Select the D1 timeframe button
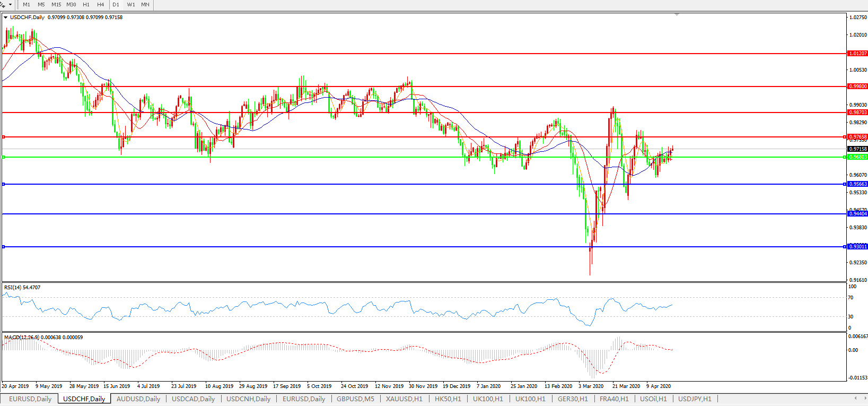This screenshot has height=406, width=868. tap(116, 4)
